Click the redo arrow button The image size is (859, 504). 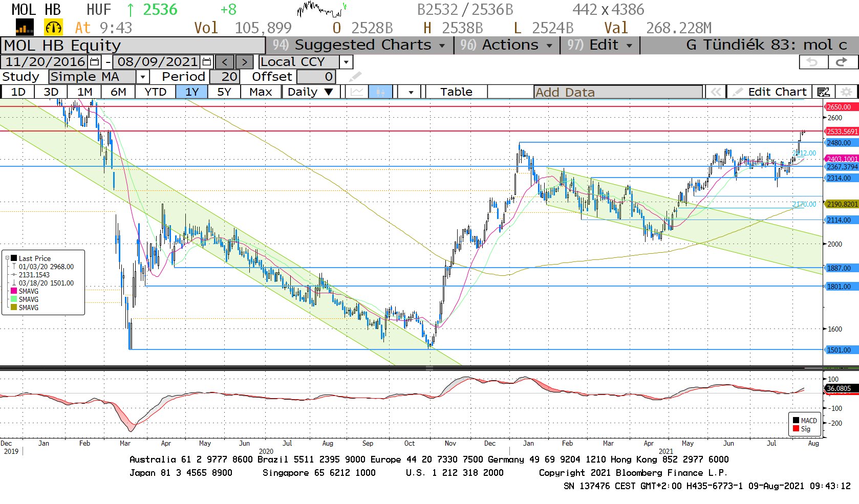click(x=842, y=62)
